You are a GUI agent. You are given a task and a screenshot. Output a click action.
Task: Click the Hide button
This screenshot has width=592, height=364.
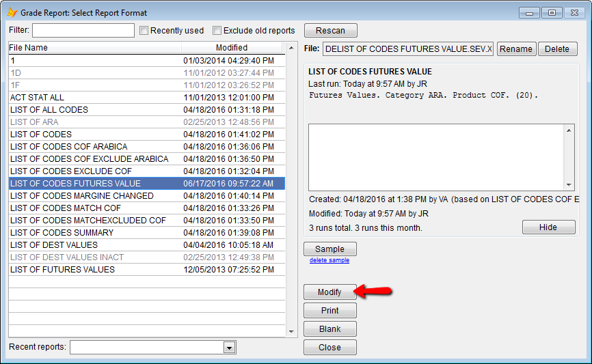(548, 227)
